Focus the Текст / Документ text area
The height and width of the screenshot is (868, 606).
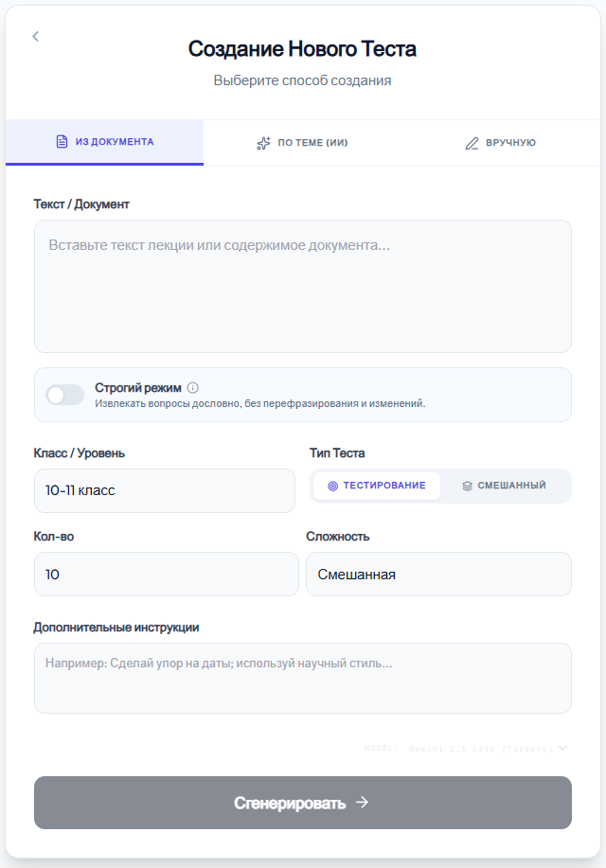pyautogui.click(x=303, y=286)
